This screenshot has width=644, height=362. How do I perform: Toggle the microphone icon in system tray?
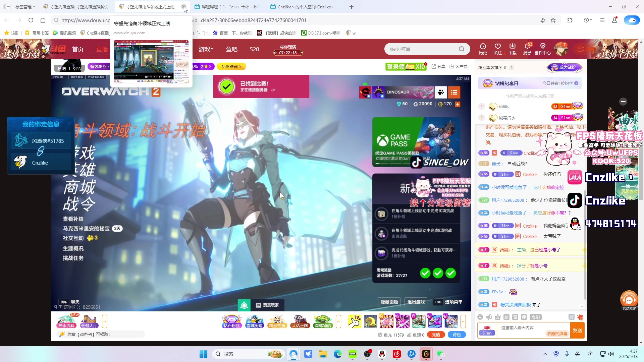(x=567, y=354)
